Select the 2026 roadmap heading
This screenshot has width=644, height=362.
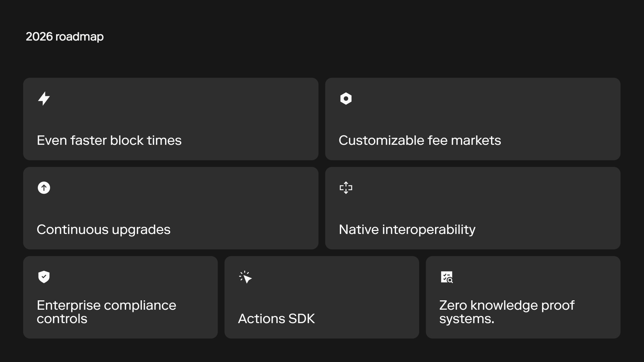[x=65, y=37]
